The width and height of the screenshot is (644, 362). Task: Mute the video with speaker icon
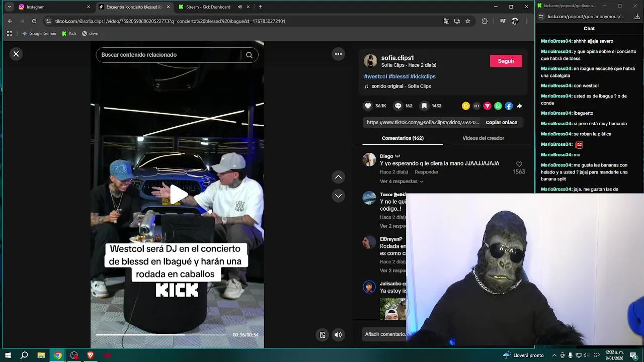click(x=338, y=335)
